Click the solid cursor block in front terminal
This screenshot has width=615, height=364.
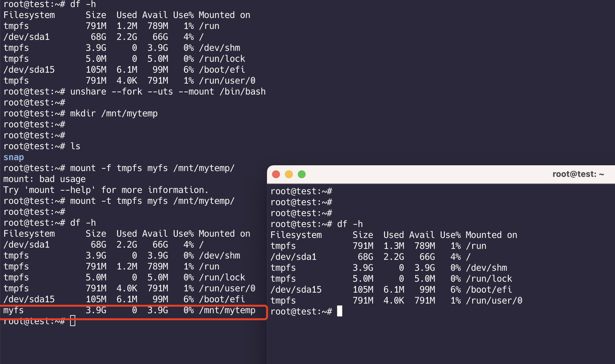340,311
